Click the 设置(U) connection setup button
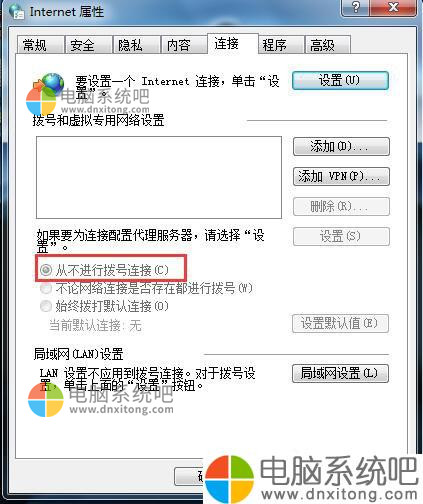423x504 pixels. coord(340,80)
